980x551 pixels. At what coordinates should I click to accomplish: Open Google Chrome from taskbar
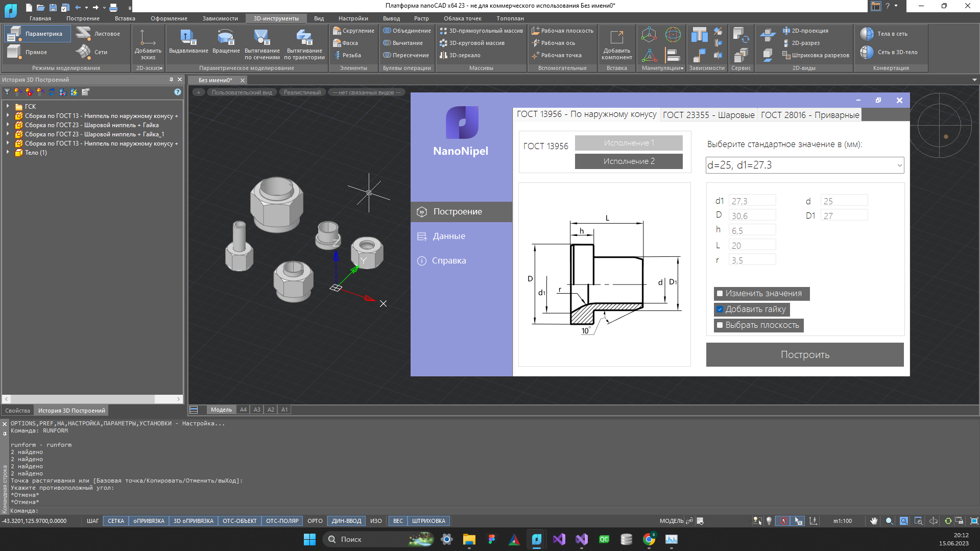point(649,539)
